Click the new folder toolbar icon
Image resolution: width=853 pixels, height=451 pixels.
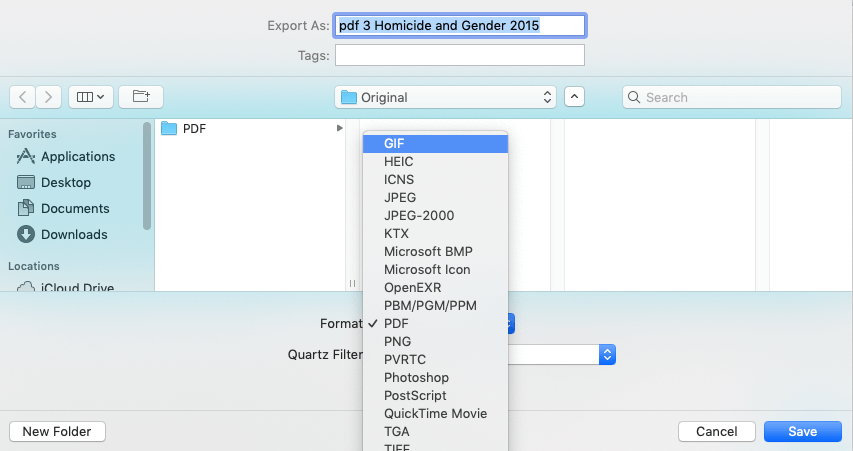click(x=141, y=97)
